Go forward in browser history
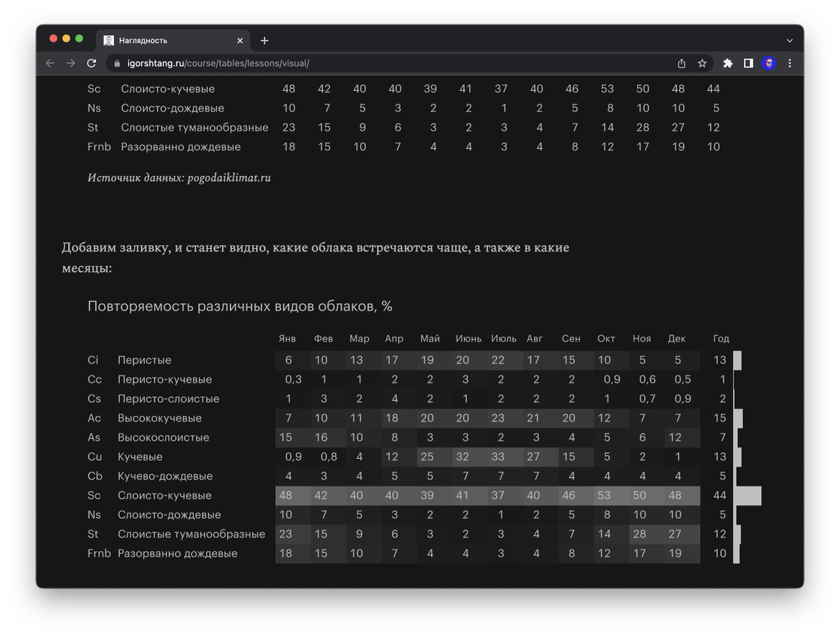 click(71, 63)
